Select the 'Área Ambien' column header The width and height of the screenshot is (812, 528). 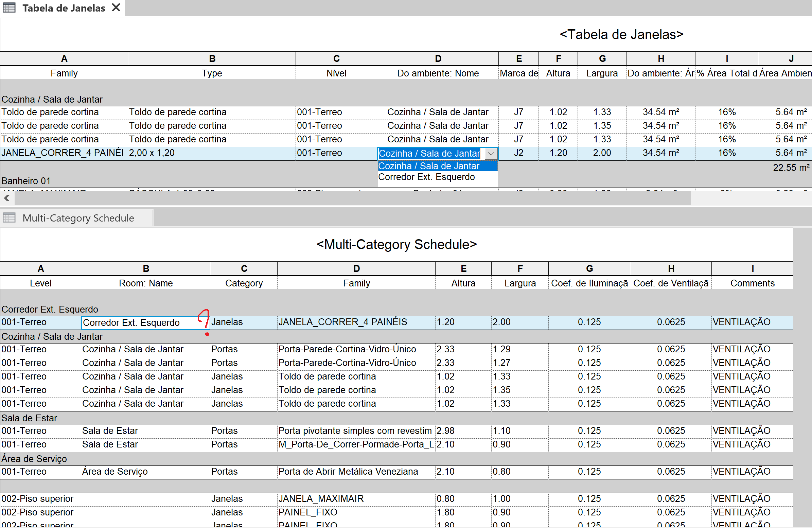(x=785, y=73)
